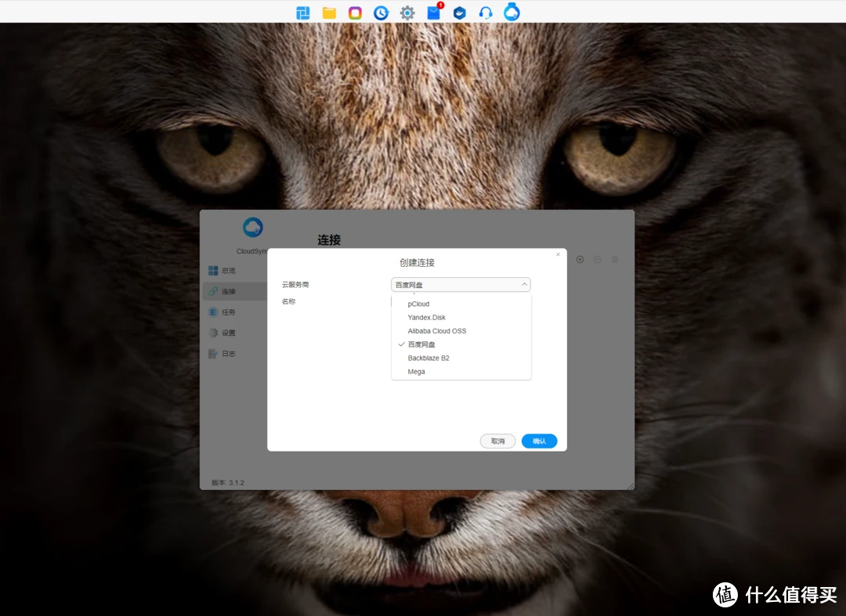Open the blue grid desktop icon in dock
Image resolution: width=846 pixels, height=616 pixels.
click(303, 13)
